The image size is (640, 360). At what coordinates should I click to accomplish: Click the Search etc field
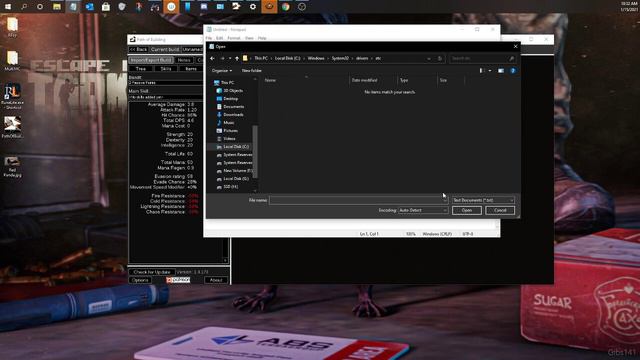pos(482,58)
